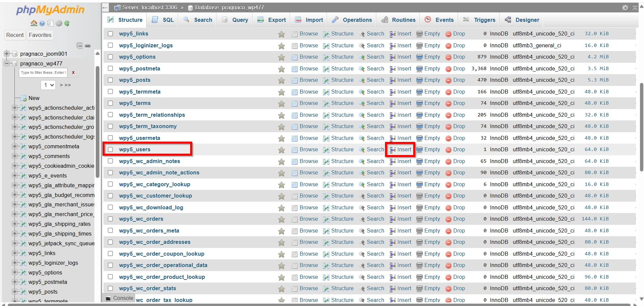
Task: Favorite star for wpy5_options table
Action: pos(282,57)
